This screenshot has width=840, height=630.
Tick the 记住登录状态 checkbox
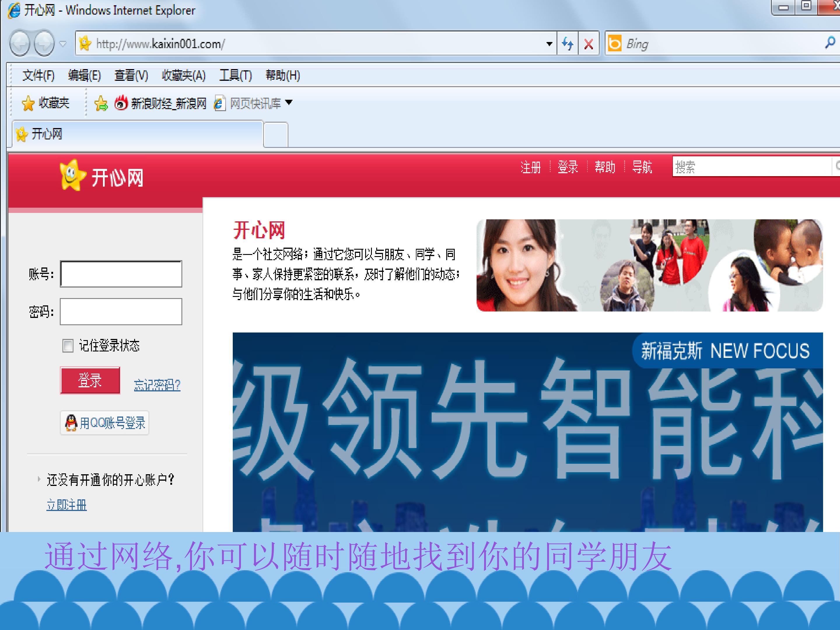[68, 346]
